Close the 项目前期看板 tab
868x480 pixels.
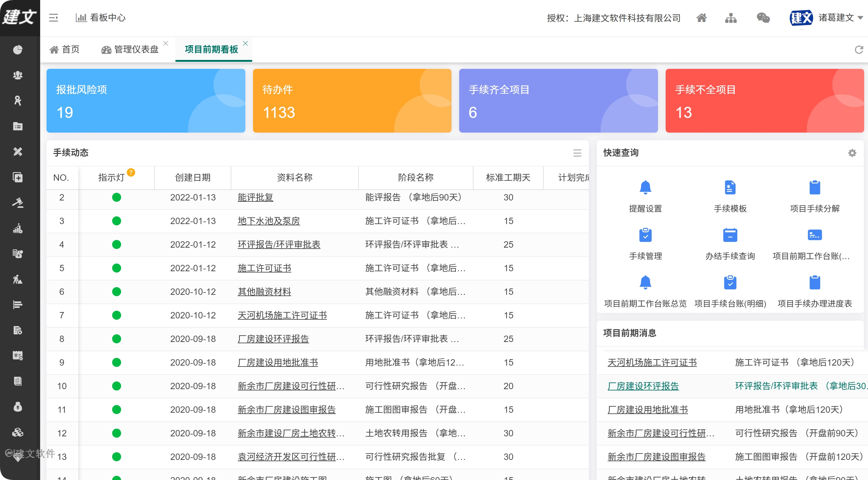pyautogui.click(x=245, y=43)
